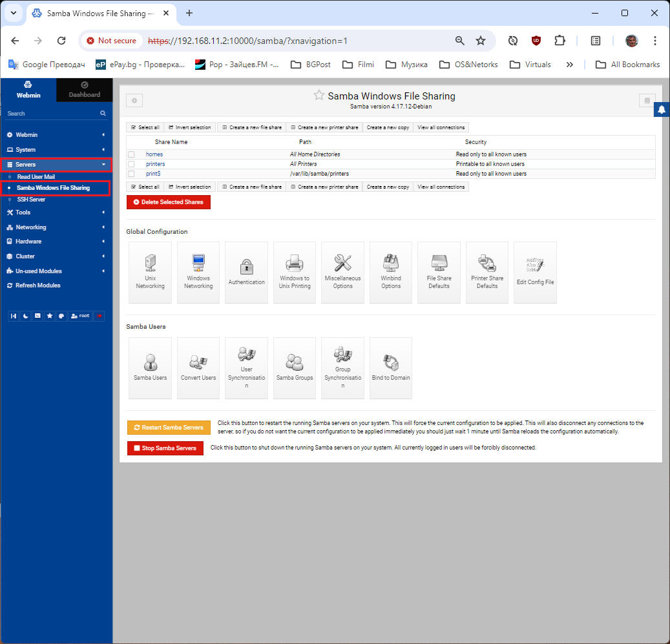
Task: Open the Bind to Domain icon
Action: 391,368
